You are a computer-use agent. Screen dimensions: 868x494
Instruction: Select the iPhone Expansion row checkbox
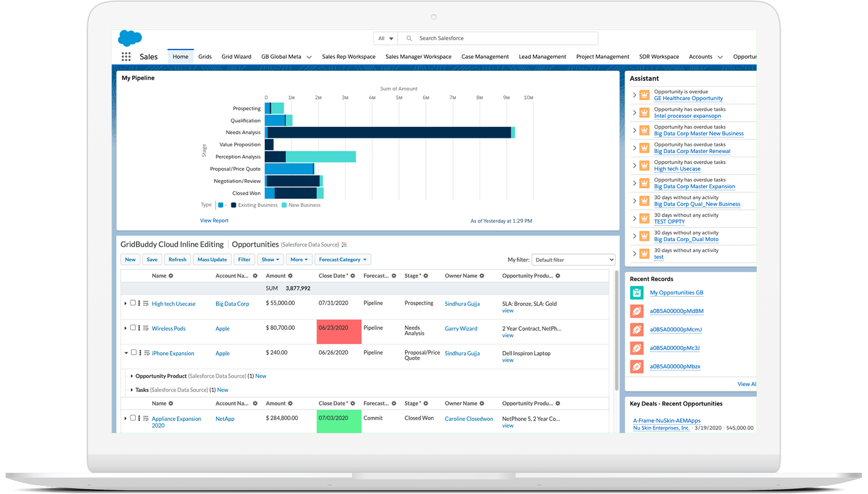pyautogui.click(x=134, y=352)
